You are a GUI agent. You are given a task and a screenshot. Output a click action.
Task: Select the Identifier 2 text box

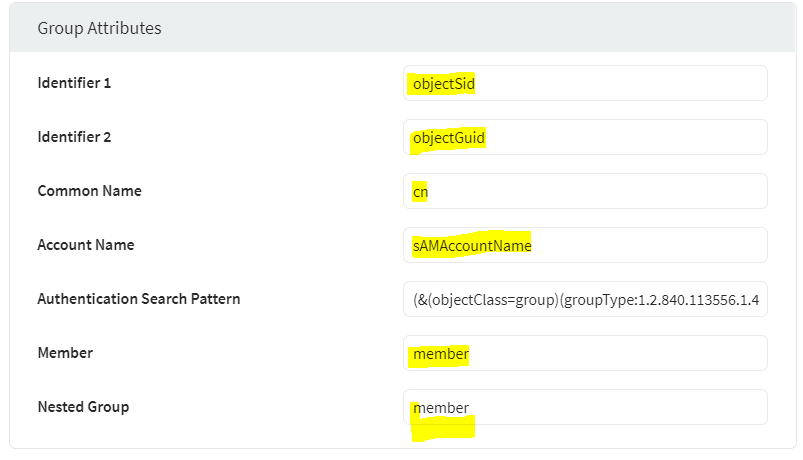coord(585,137)
